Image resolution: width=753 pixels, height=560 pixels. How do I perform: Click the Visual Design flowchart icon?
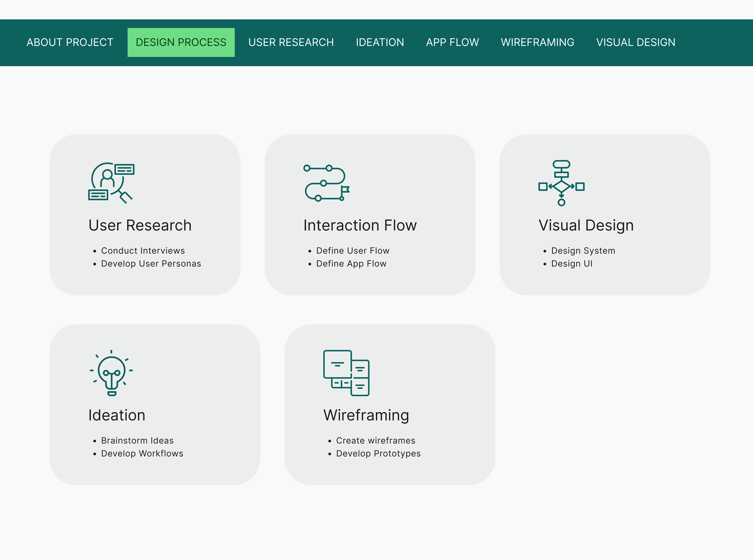[x=562, y=183]
